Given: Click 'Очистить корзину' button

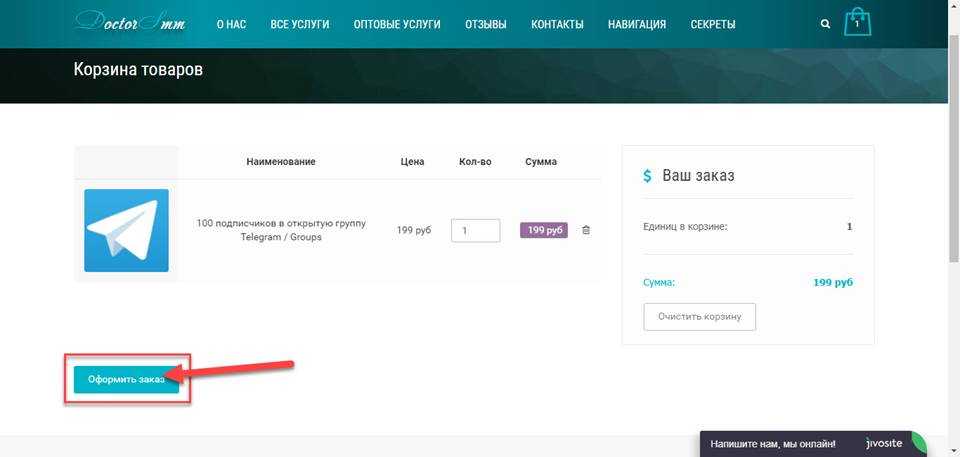Looking at the screenshot, I should pos(699,316).
